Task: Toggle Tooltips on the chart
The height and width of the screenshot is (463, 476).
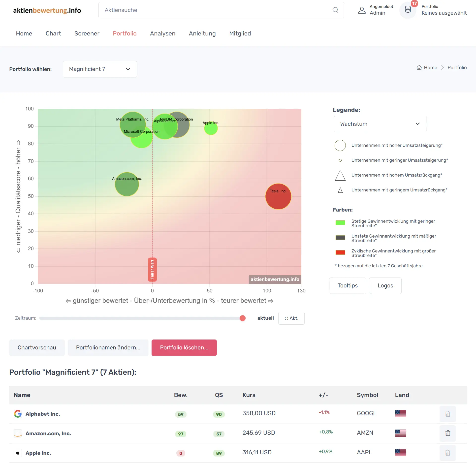Action: click(x=348, y=286)
